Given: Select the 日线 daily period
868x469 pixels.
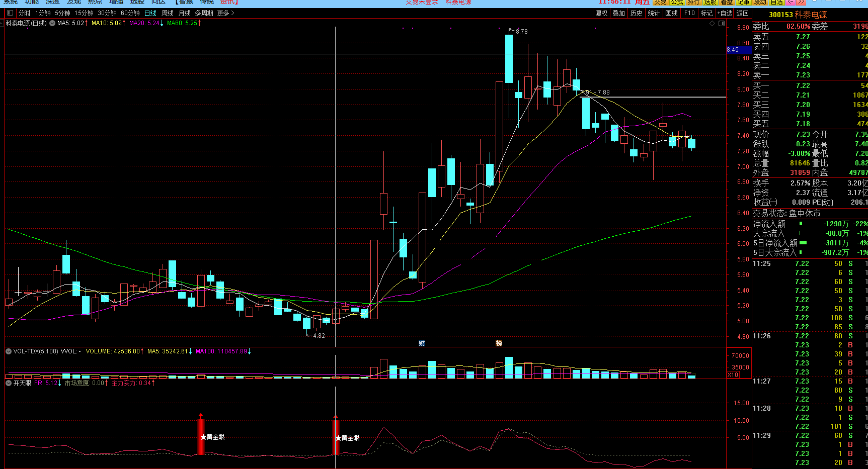Looking at the screenshot, I should click(x=150, y=13).
